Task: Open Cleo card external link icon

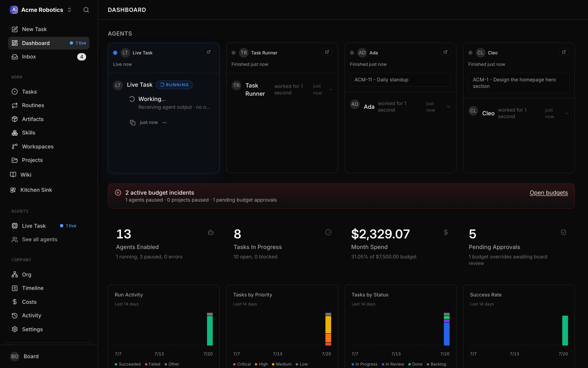Action: (564, 52)
